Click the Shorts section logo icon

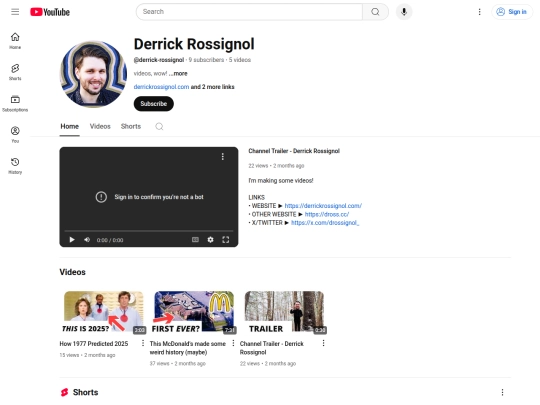point(64,392)
